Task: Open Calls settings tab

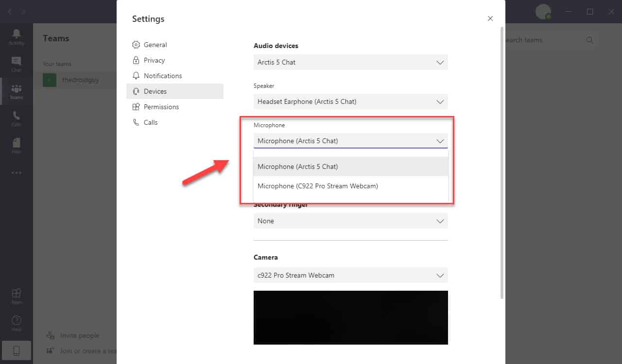Action: 175,122
